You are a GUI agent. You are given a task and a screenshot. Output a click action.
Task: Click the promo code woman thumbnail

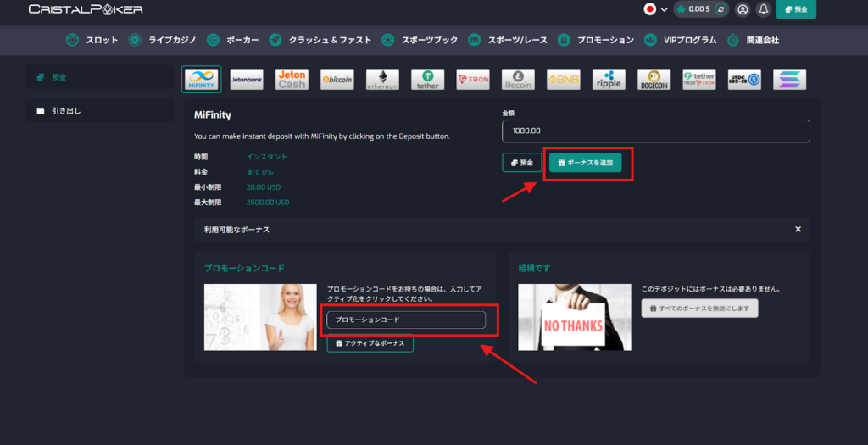point(260,317)
